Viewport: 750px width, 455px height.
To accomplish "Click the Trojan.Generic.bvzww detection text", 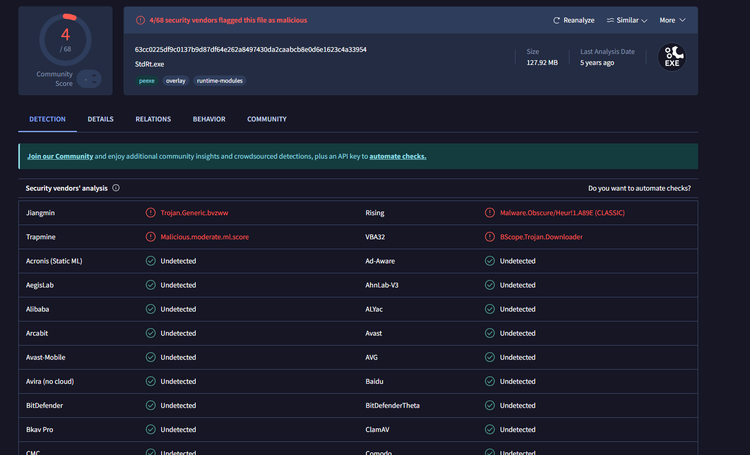I will tap(194, 213).
